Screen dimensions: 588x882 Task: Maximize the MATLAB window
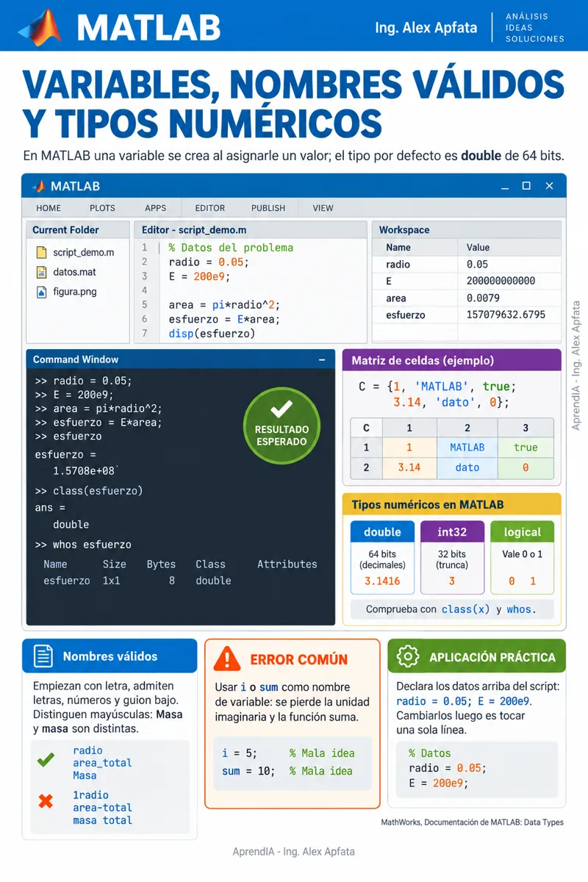tap(526, 186)
